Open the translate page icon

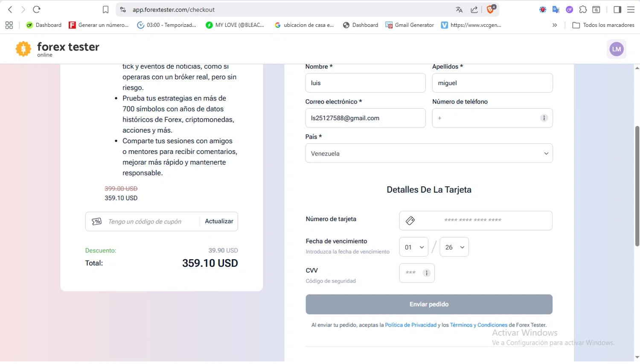click(x=459, y=9)
